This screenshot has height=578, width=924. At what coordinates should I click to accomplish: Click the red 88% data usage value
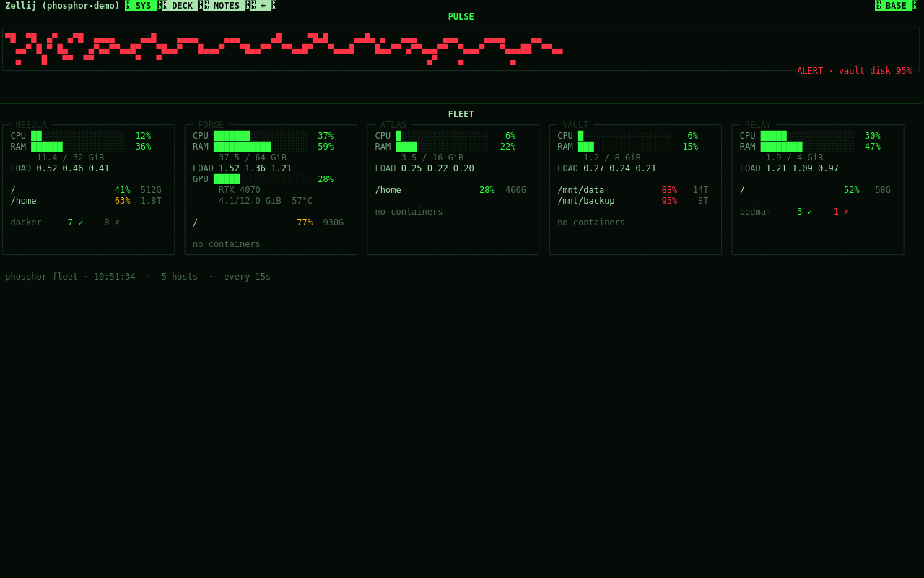click(x=669, y=190)
